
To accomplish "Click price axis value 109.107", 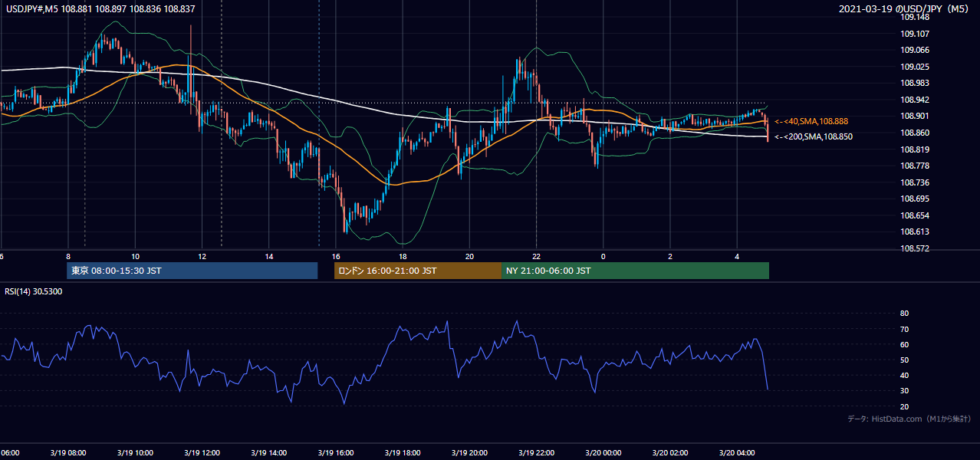I will coord(915,34).
